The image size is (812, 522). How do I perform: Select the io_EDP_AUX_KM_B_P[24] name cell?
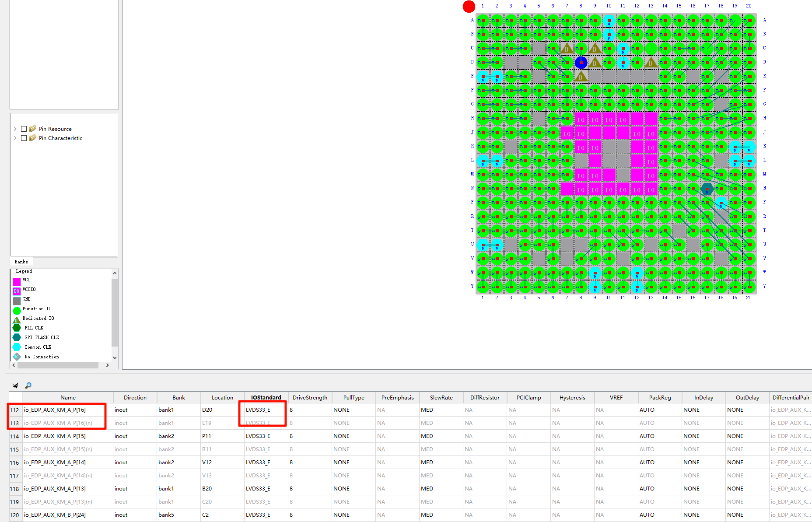click(x=68, y=515)
